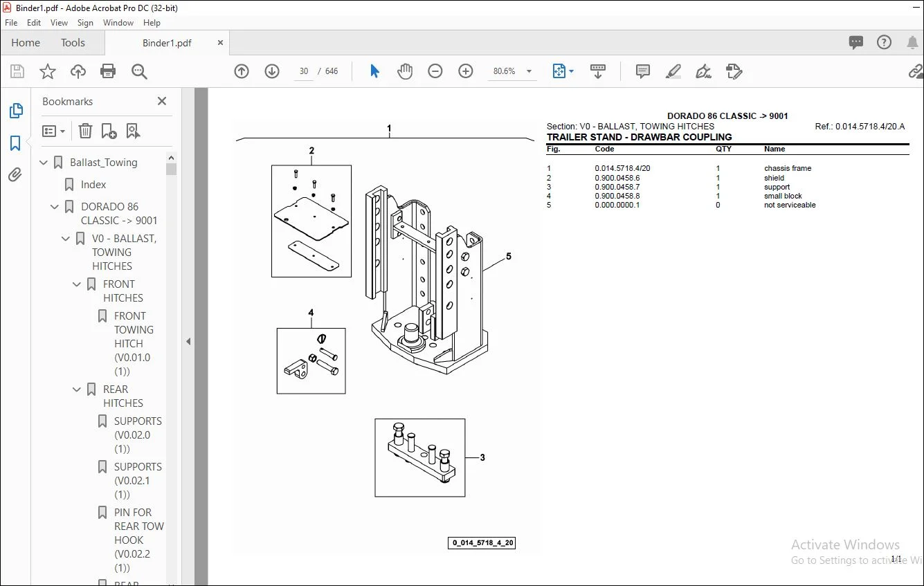Open the Edit menu
Image resolution: width=924 pixels, height=586 pixels.
tap(34, 23)
